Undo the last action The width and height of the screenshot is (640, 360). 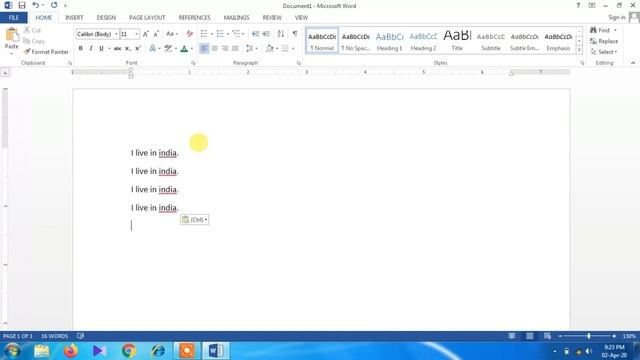(x=36, y=5)
